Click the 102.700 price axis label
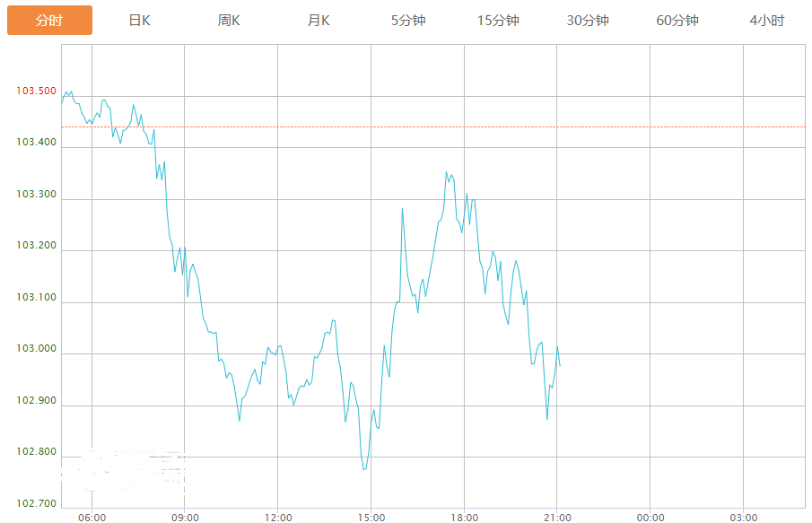The height and width of the screenshot is (523, 812). coord(36,504)
